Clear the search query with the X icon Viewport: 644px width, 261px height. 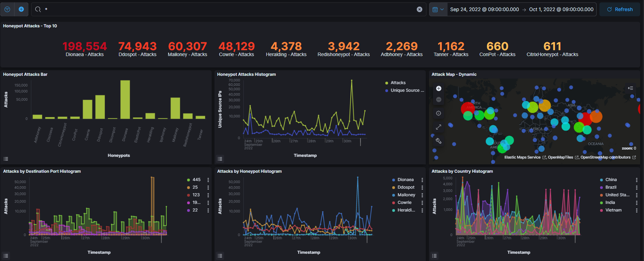click(419, 9)
